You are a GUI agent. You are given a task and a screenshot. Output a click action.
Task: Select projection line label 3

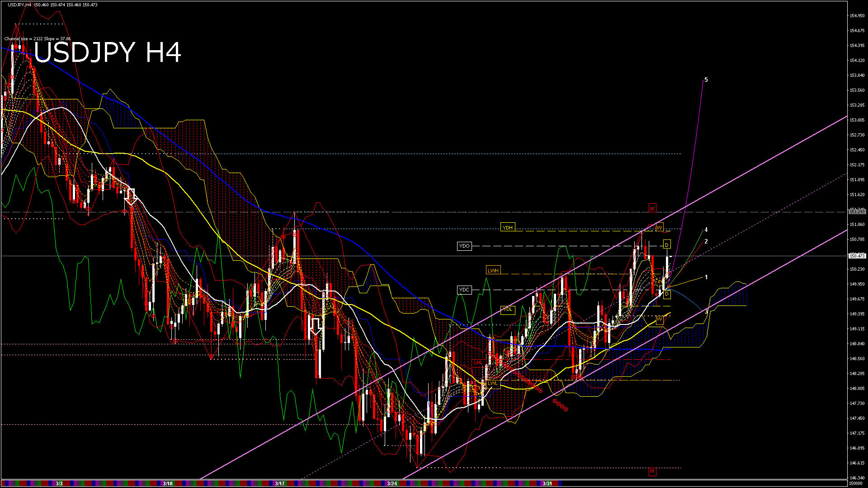706,312
